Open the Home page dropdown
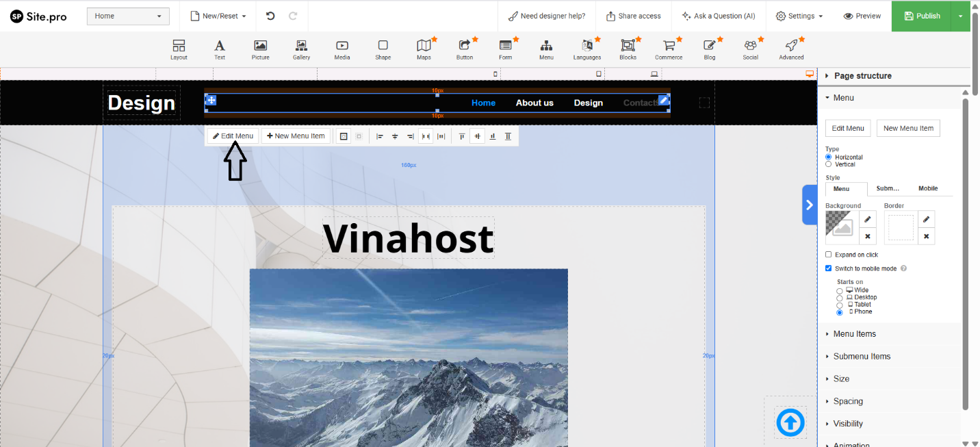Screen dimensions: 980x447 (128, 16)
